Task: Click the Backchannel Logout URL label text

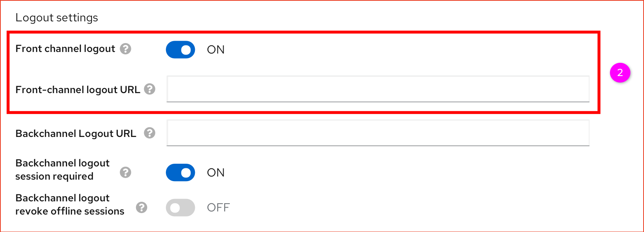Action: (75, 133)
